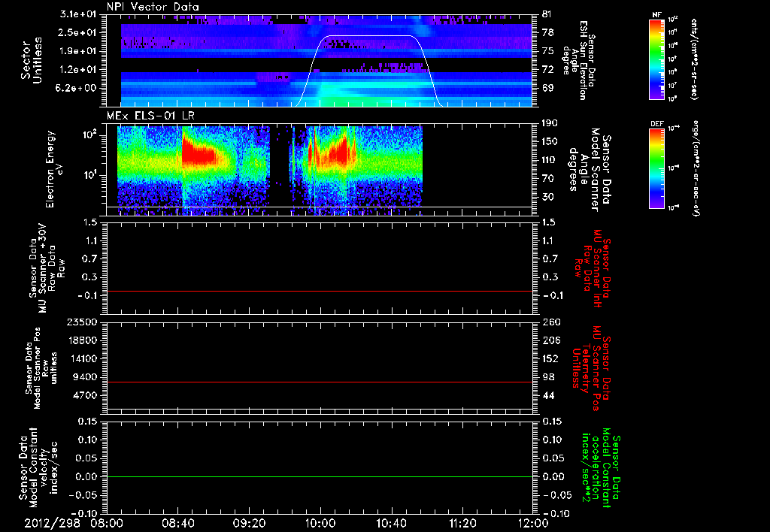Click the "81" elevation angle tick
The height and width of the screenshot is (532, 770).
547,14
